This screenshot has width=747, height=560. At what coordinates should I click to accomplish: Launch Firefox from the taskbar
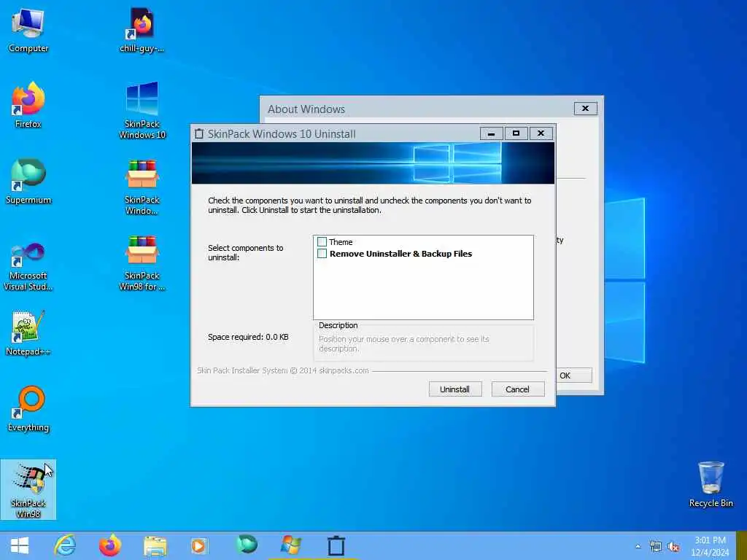110,545
